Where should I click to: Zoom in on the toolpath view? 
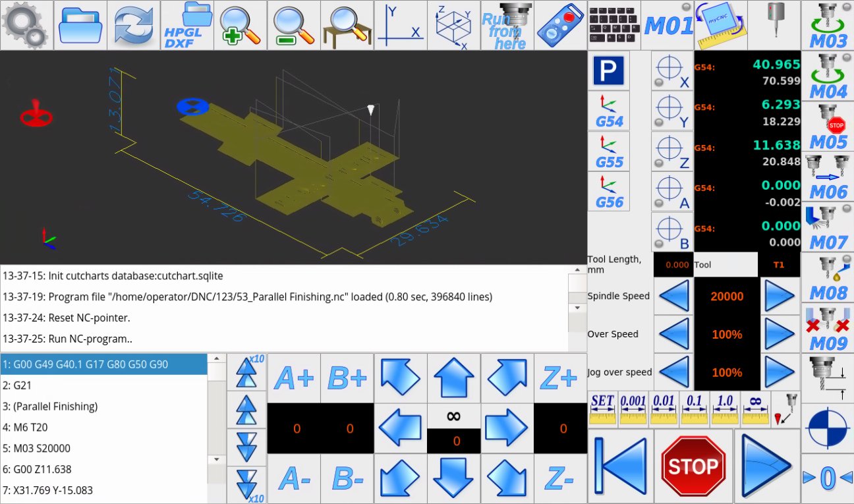241,25
